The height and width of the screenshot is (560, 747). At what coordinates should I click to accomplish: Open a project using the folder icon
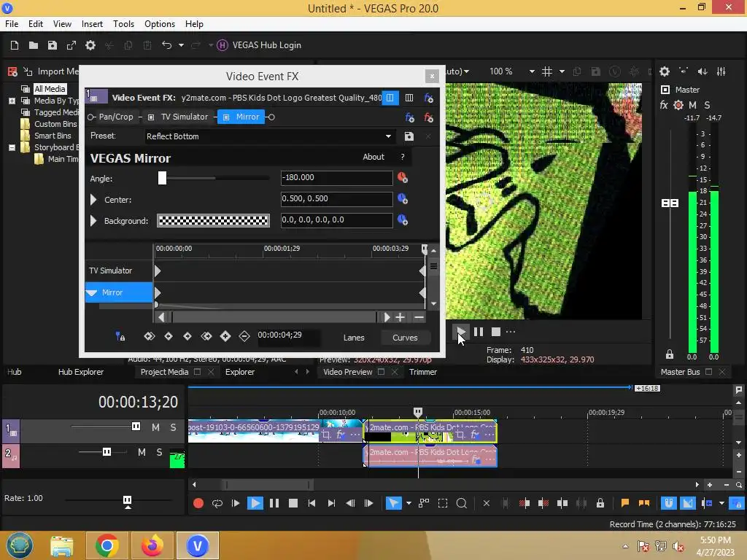34,45
